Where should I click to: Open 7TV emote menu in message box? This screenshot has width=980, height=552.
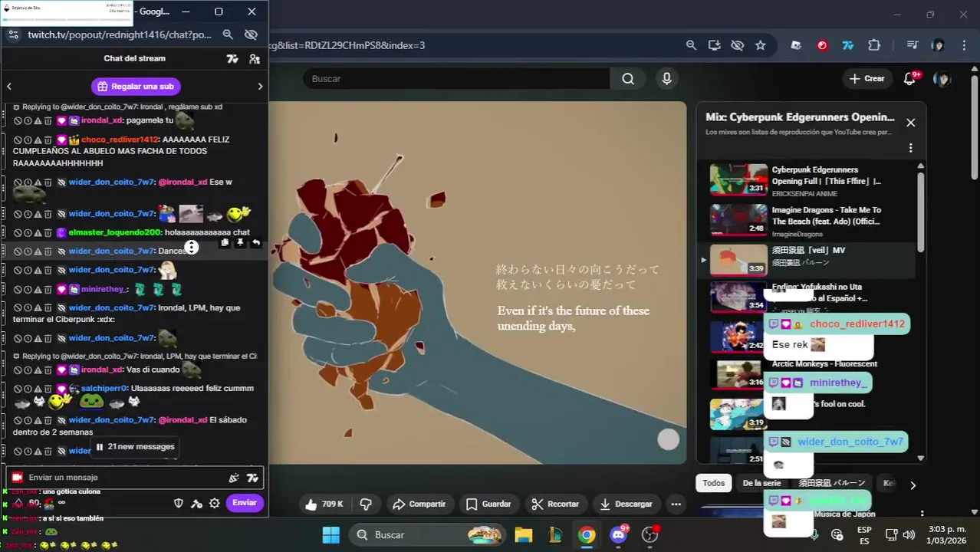click(252, 478)
